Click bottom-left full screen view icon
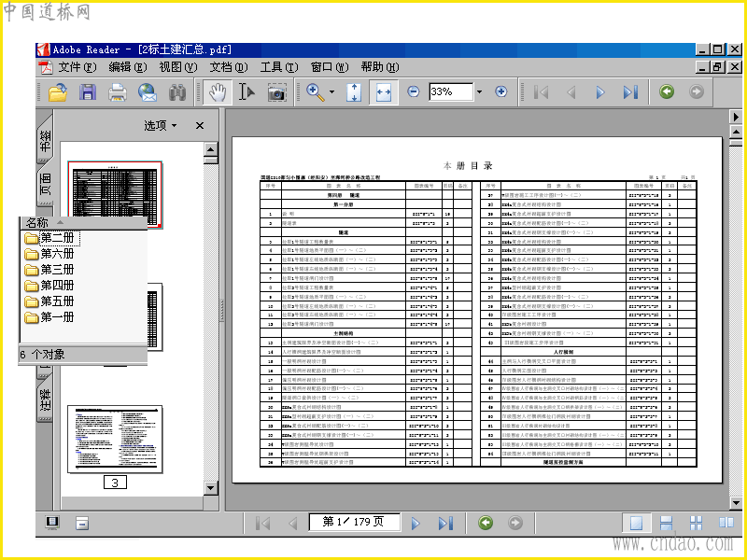747x560 pixels. (x=52, y=523)
